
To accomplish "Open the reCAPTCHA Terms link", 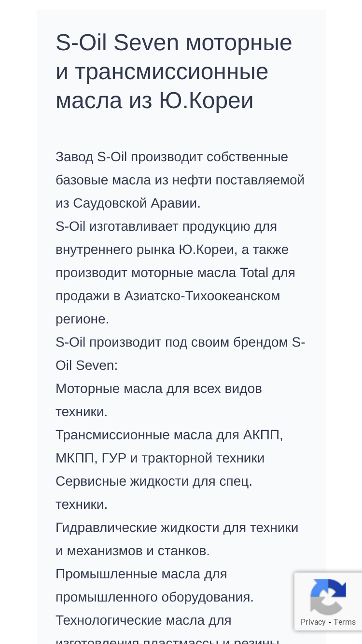I will coord(345,622).
